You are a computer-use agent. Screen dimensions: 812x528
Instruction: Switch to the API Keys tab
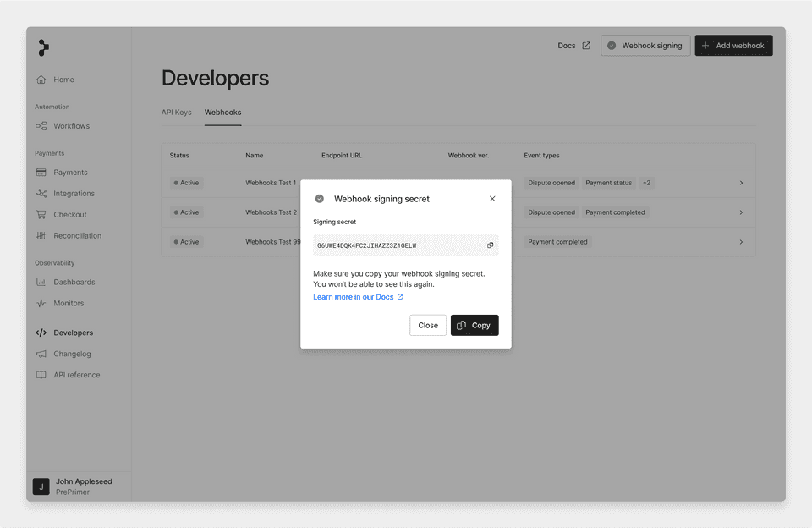(x=176, y=112)
